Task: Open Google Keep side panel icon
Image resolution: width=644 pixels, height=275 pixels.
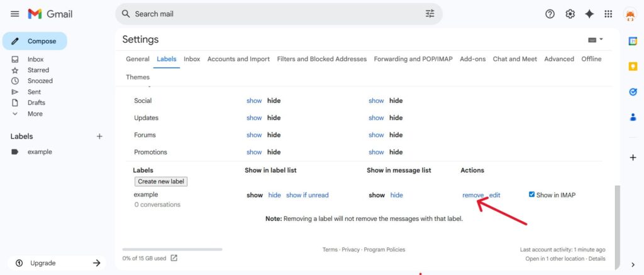Action: click(x=633, y=67)
